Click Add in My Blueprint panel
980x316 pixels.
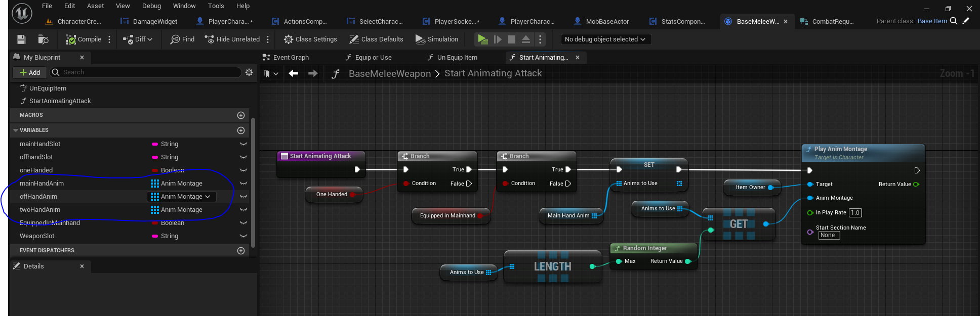(x=30, y=72)
